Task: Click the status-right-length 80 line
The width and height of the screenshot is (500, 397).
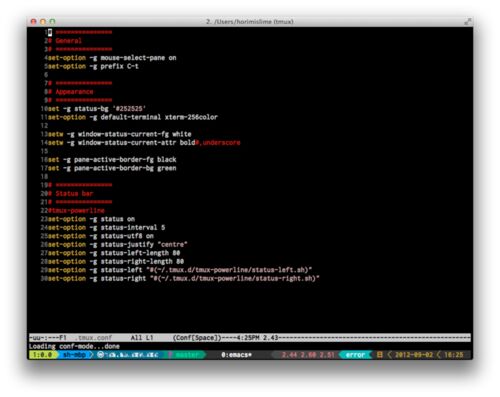Action: [x=116, y=261]
